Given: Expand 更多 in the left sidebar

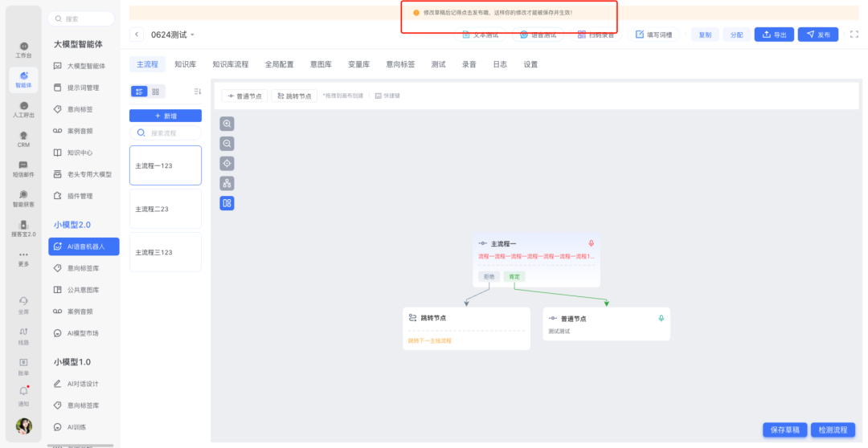Looking at the screenshot, I should [x=24, y=259].
